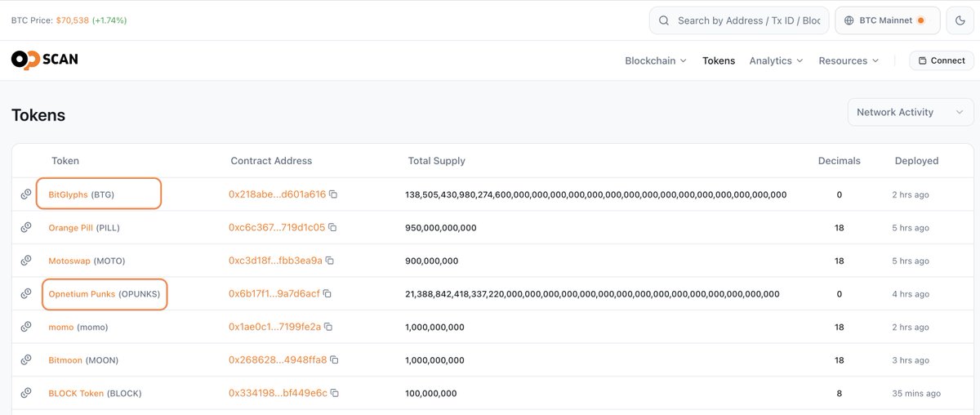Open the Opnetium Punks token link
Viewport: 980px width, 415px height.
pos(82,294)
